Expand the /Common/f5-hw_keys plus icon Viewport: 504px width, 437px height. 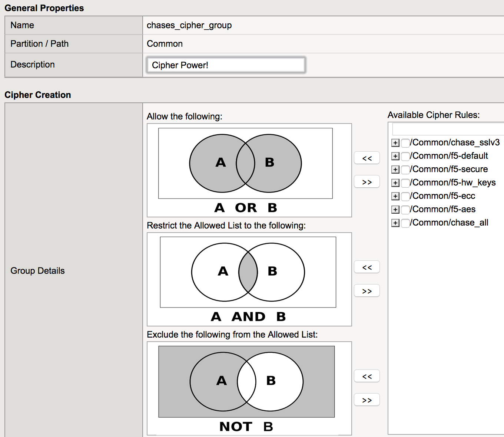pyautogui.click(x=395, y=183)
